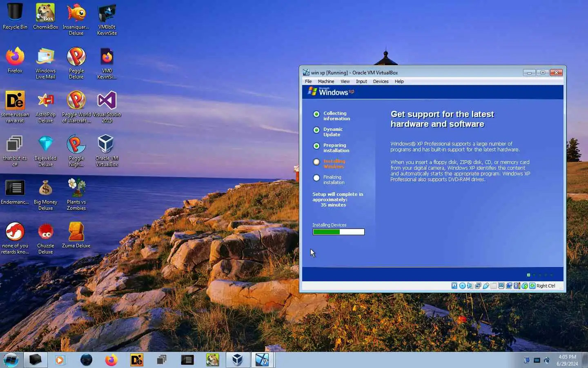The width and height of the screenshot is (588, 368).
Task: Close the win xp VirtualBox window
Action: [x=556, y=72]
